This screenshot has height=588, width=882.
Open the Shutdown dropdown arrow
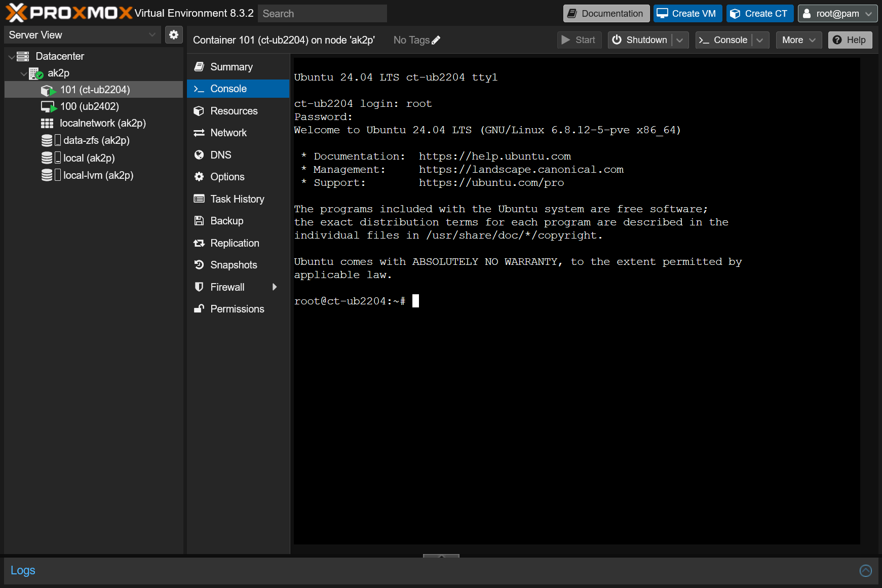pyautogui.click(x=680, y=40)
